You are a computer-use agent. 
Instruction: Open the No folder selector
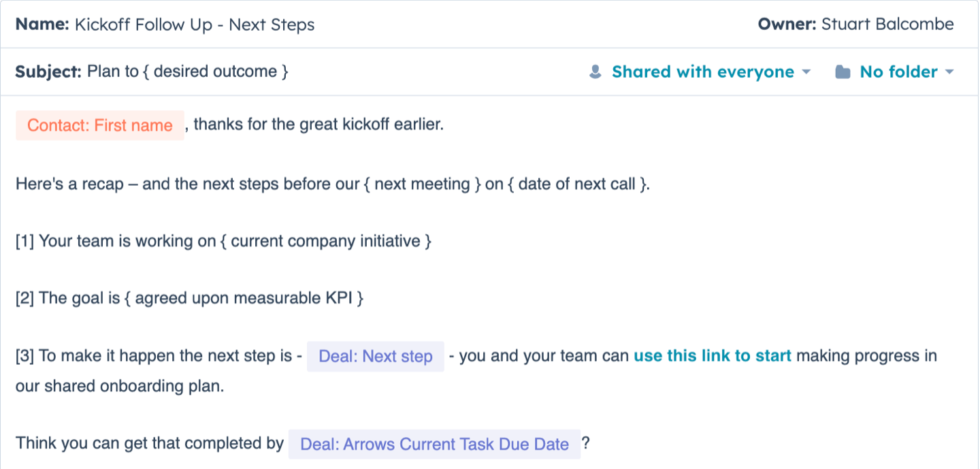tap(898, 72)
